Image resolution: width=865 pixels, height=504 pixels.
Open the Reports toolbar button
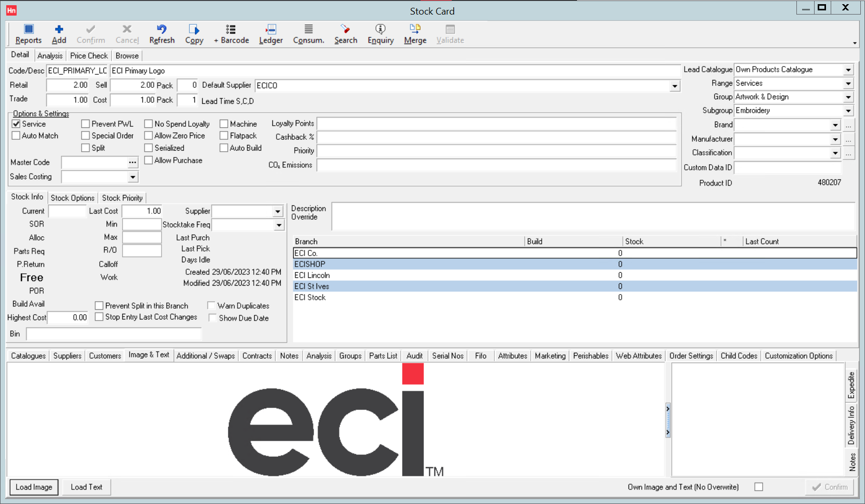[x=29, y=34]
